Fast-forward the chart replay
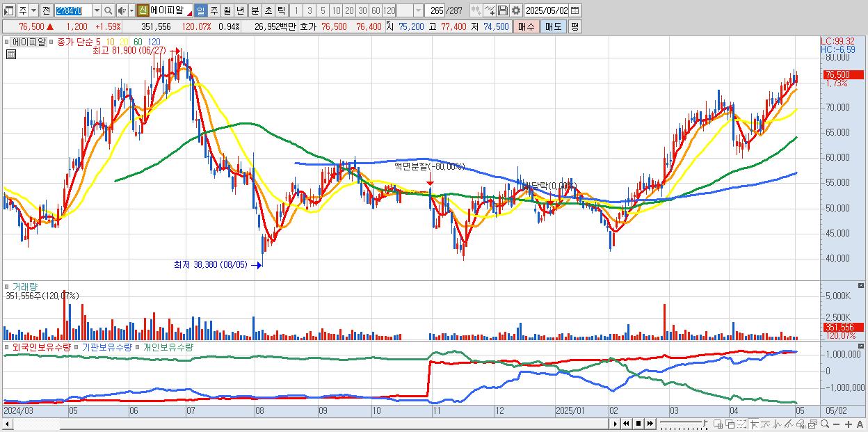This screenshot has height=432, width=868. pyautogui.click(x=650, y=424)
